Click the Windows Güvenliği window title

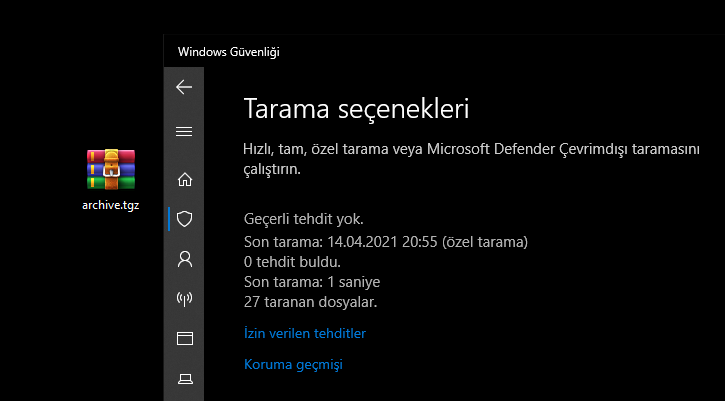[228, 52]
